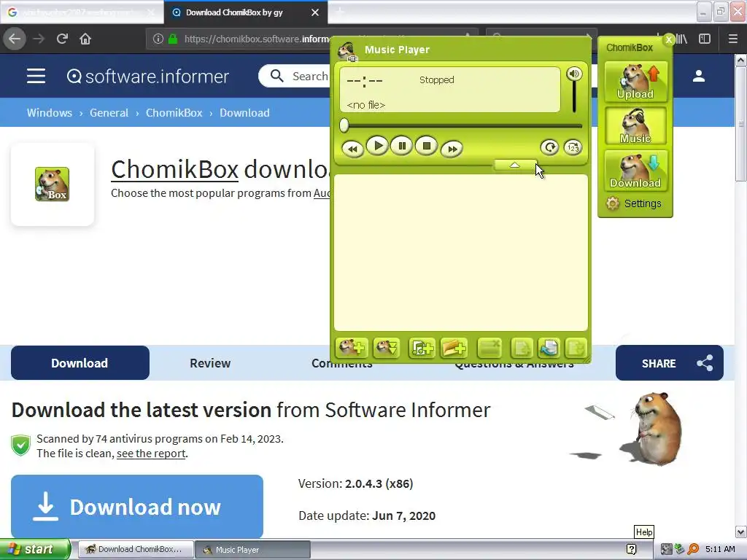The width and height of the screenshot is (747, 560).
Task: Click the fast-forward/next track button
Action: coord(452,149)
